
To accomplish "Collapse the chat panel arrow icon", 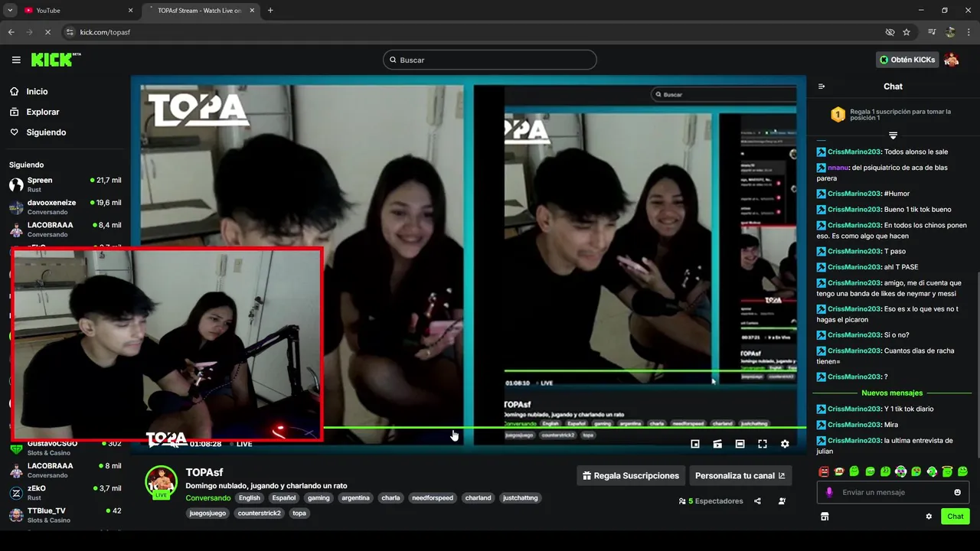I will point(822,86).
